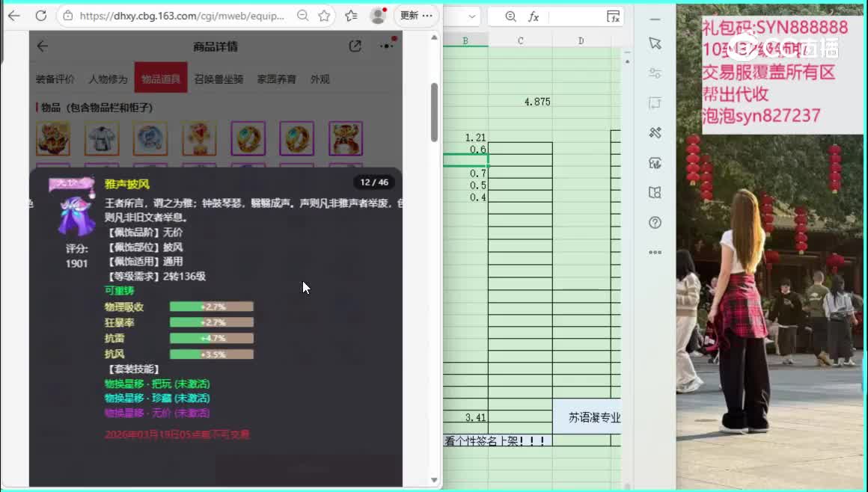Expand the formula bar with right-side icon
The height and width of the screenshot is (492, 868).
(613, 16)
